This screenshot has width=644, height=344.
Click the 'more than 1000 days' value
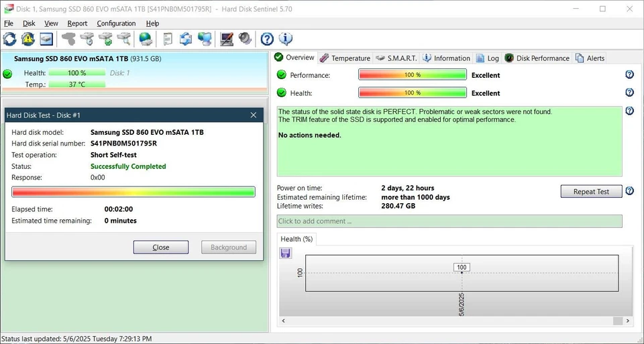[415, 197]
